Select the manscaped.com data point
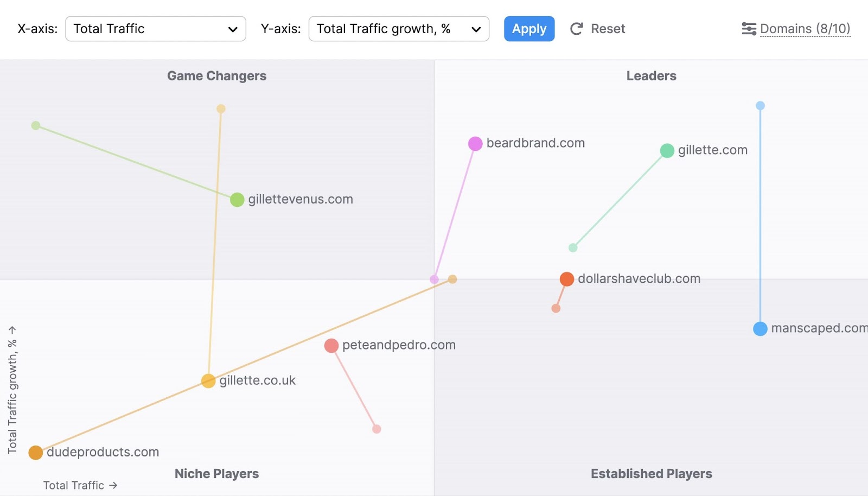Viewport: 868px width, 496px height. [x=760, y=328]
